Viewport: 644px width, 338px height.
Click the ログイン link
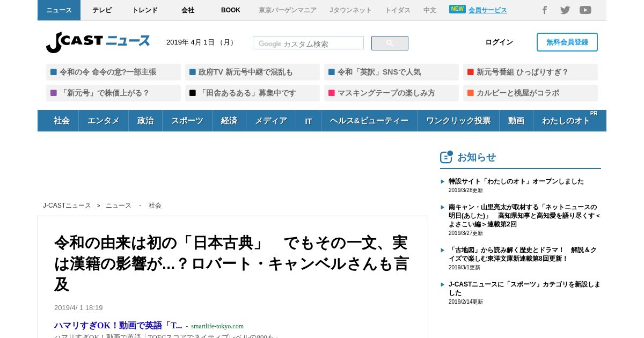pos(499,42)
